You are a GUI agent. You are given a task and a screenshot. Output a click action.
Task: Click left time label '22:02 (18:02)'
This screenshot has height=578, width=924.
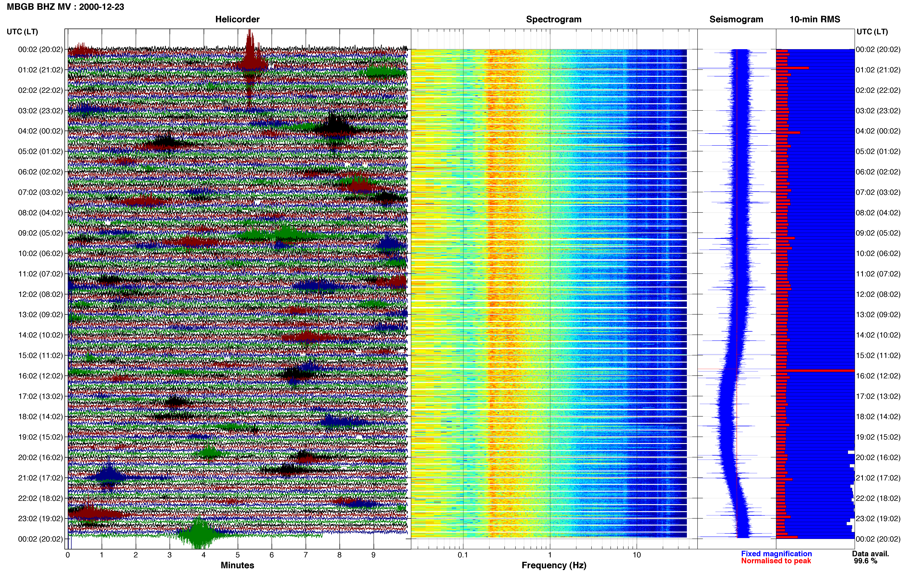pyautogui.click(x=40, y=498)
